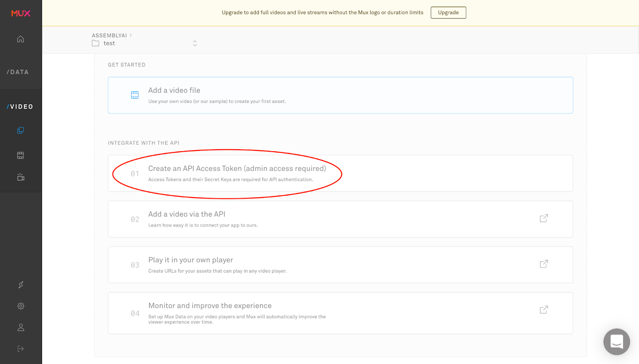Click the step number 01
Screen dimensions: 639x364
click(135, 174)
